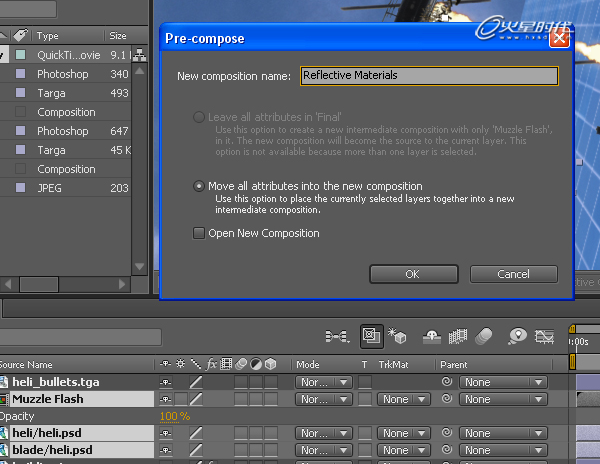The height and width of the screenshot is (464, 600).
Task: Click the OK button in Pre-compose dialog
Action: coord(414,274)
